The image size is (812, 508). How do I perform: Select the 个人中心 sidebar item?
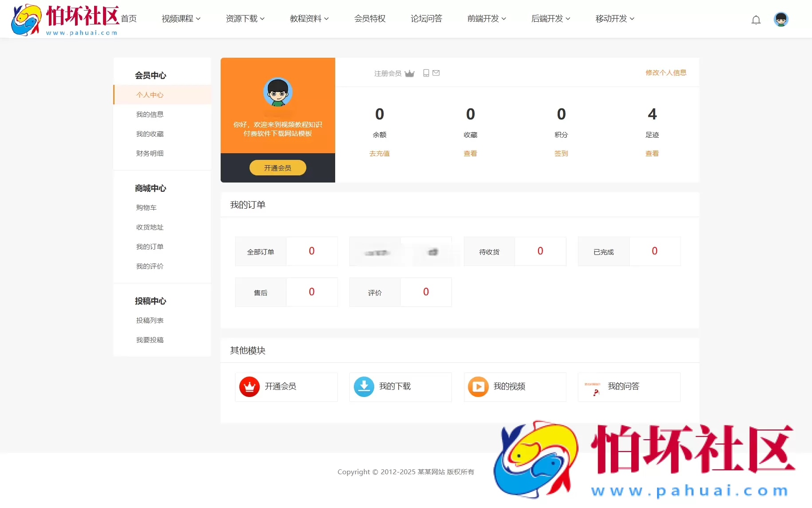tap(150, 95)
